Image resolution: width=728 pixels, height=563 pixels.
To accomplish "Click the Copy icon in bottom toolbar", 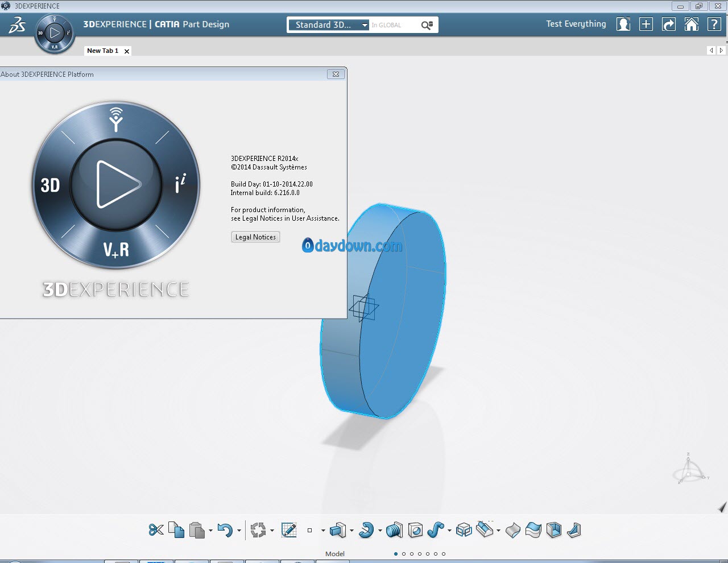I will point(176,530).
